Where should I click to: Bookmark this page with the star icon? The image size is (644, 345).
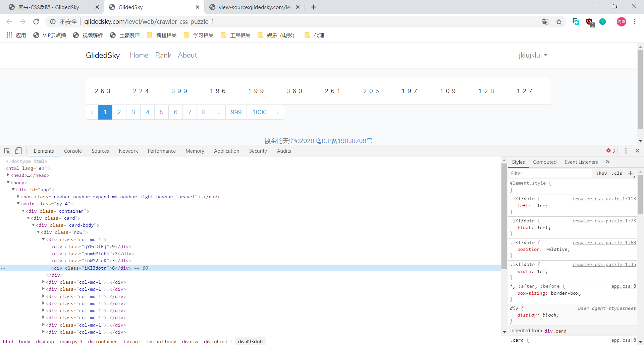[x=559, y=22]
